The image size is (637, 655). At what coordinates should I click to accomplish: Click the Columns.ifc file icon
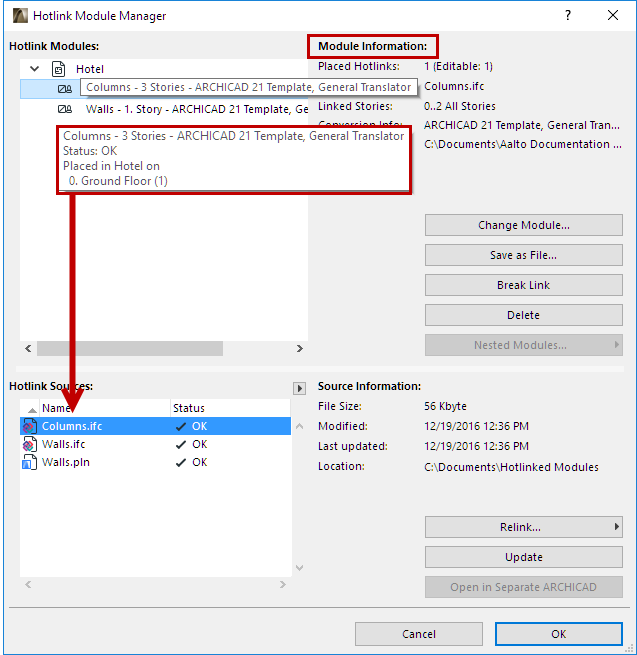pyautogui.click(x=29, y=426)
